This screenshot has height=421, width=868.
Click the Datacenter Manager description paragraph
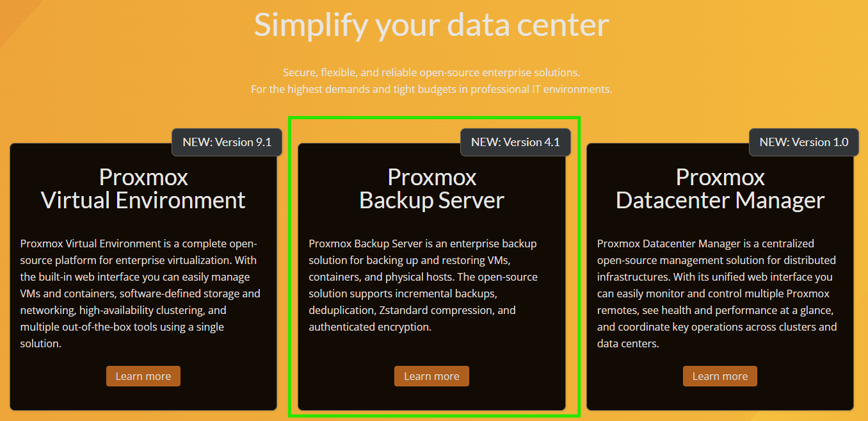point(717,293)
